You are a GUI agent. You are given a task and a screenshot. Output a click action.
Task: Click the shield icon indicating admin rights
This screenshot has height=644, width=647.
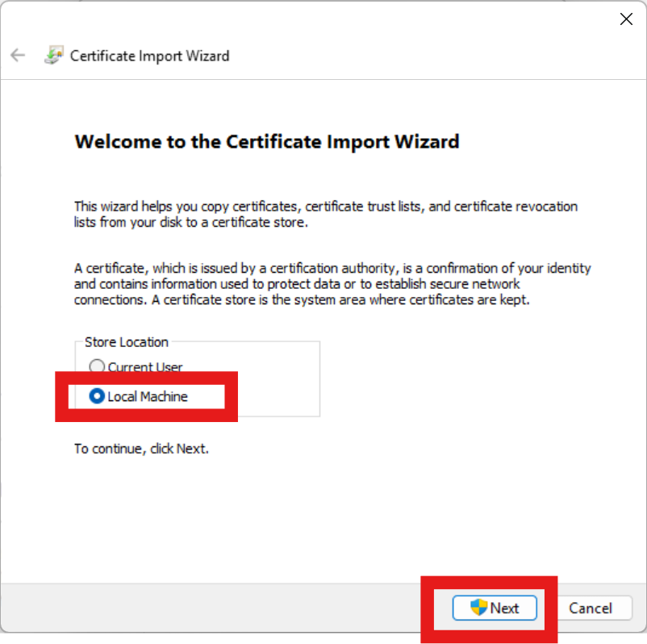pos(478,608)
